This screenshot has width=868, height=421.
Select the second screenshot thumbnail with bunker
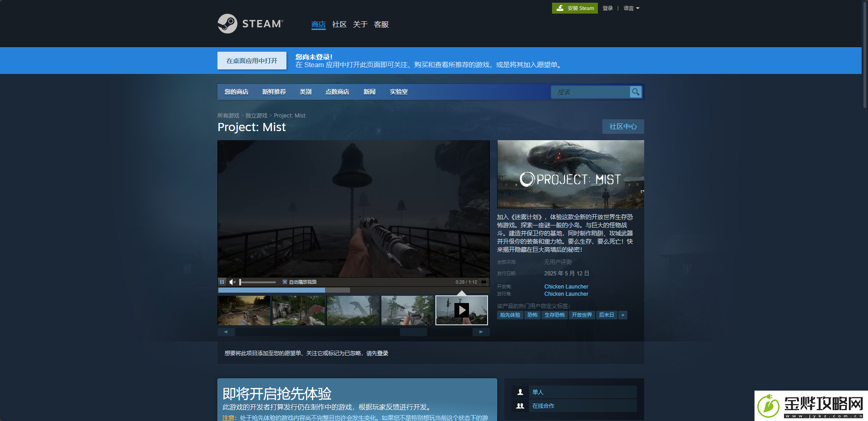tap(298, 310)
